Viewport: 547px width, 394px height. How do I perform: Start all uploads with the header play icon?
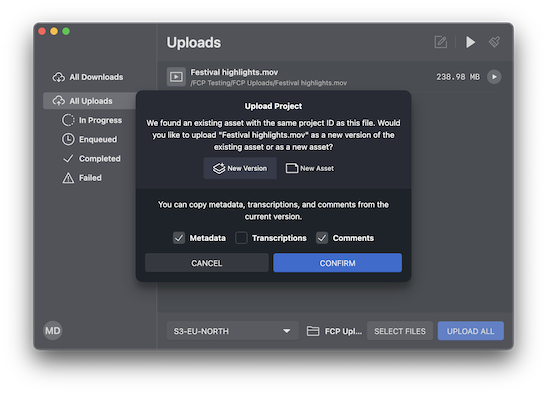pos(470,42)
